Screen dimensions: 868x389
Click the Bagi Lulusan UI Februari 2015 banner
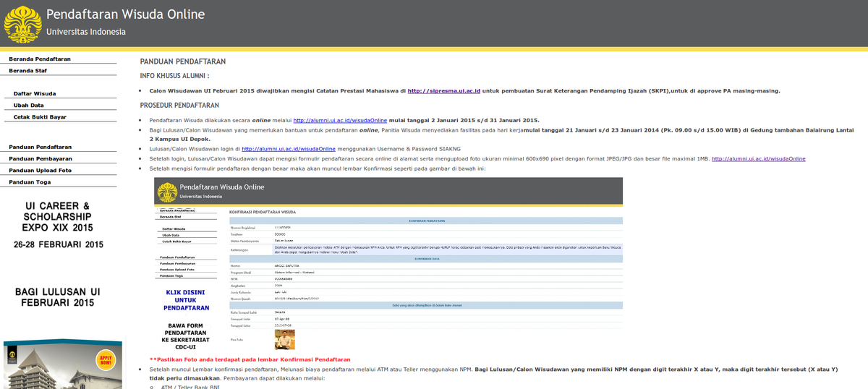(x=58, y=297)
